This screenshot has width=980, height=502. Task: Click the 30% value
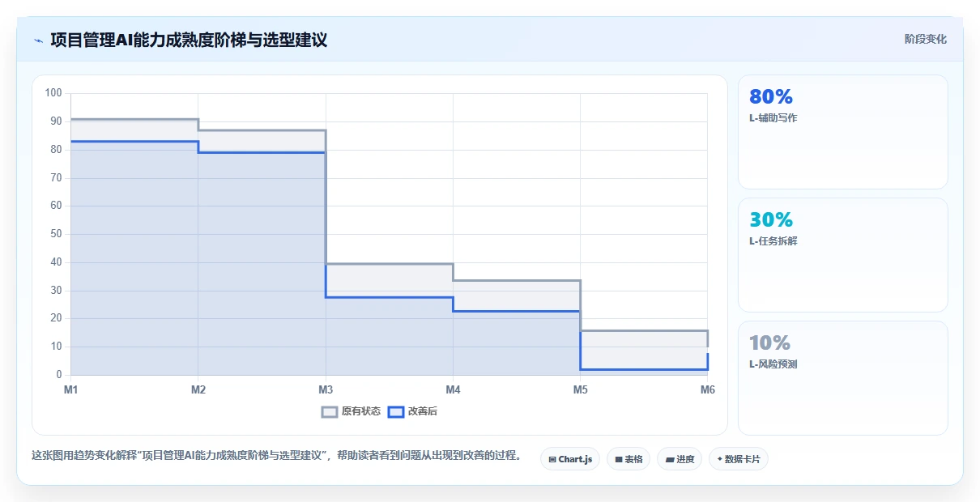(771, 220)
